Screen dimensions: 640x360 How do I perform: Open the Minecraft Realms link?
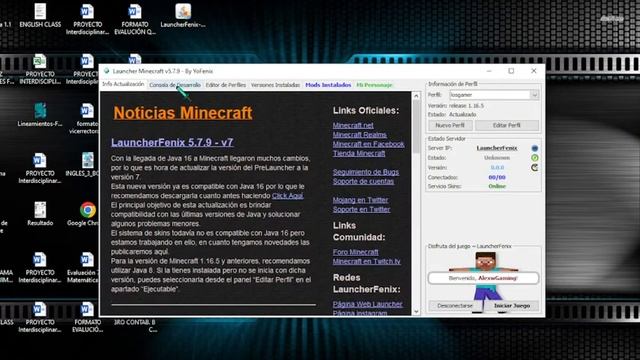[360, 135]
